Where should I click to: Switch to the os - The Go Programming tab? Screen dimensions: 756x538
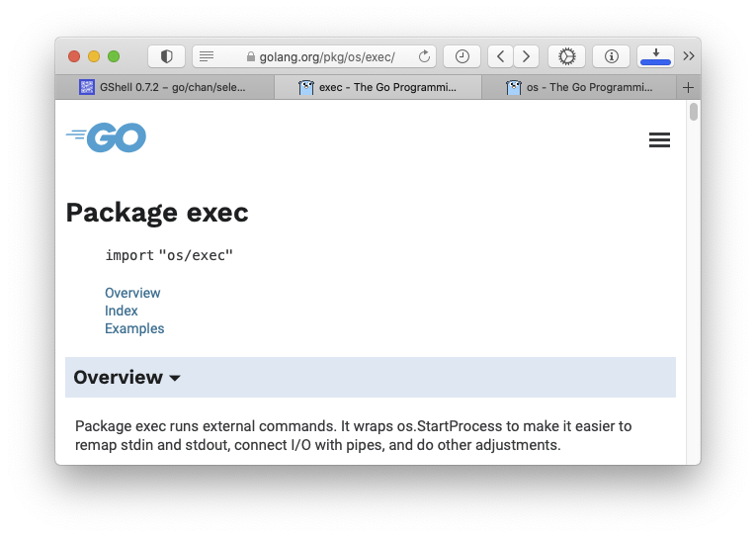tap(579, 87)
